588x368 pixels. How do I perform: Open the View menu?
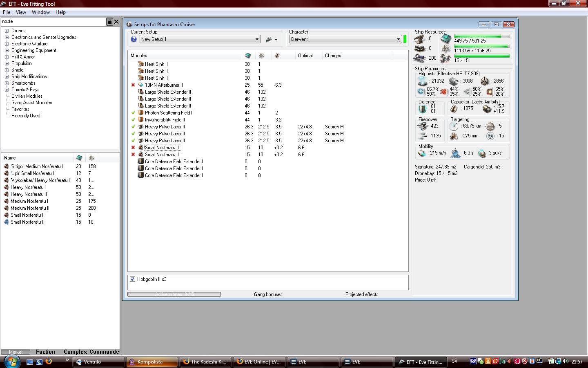tap(21, 12)
